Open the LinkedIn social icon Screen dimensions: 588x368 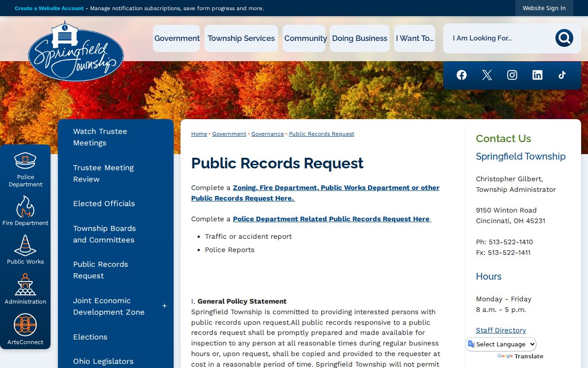(x=537, y=75)
